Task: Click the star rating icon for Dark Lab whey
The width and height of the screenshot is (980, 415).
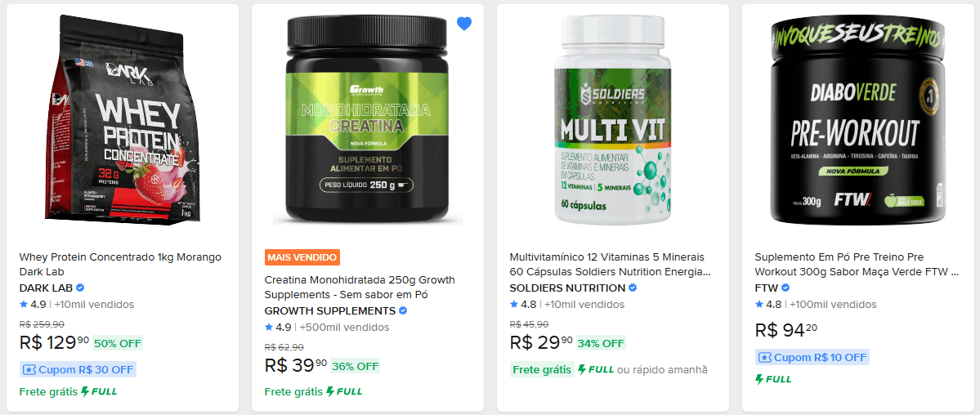Action: click(x=24, y=305)
